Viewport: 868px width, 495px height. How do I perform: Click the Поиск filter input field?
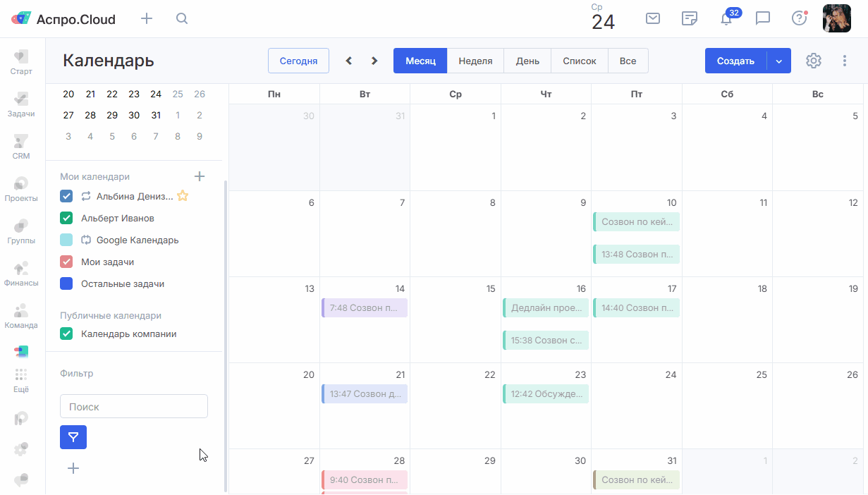134,406
